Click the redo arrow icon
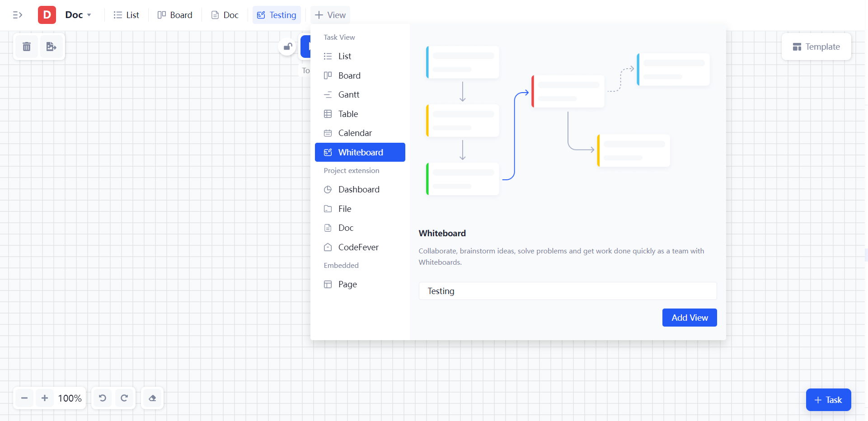This screenshot has width=868, height=421. 125,398
